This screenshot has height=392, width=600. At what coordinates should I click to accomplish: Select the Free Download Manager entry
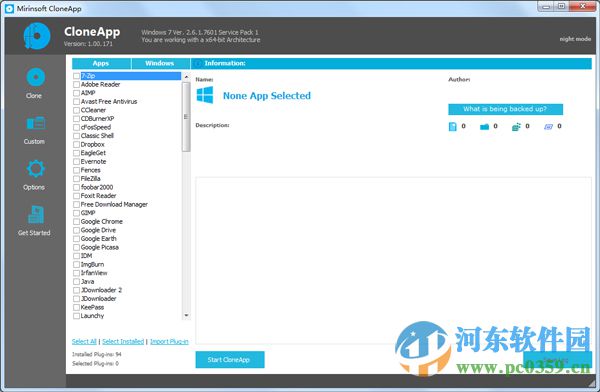pos(114,204)
